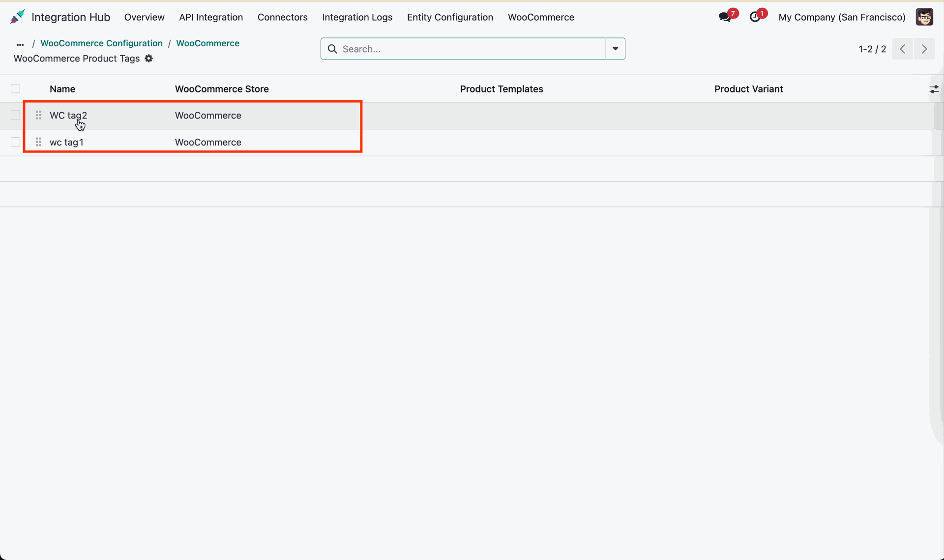The width and height of the screenshot is (944, 560).
Task: Go to previous page of records
Action: (903, 49)
